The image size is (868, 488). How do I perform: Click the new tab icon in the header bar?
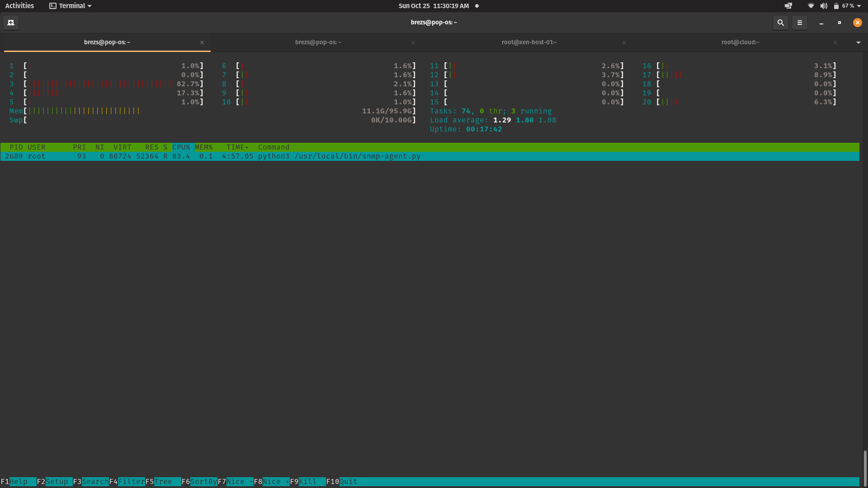tap(11, 23)
